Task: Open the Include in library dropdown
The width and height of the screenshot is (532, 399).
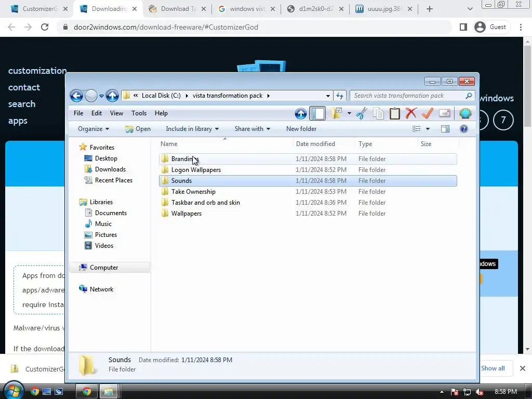Action: [x=192, y=129]
